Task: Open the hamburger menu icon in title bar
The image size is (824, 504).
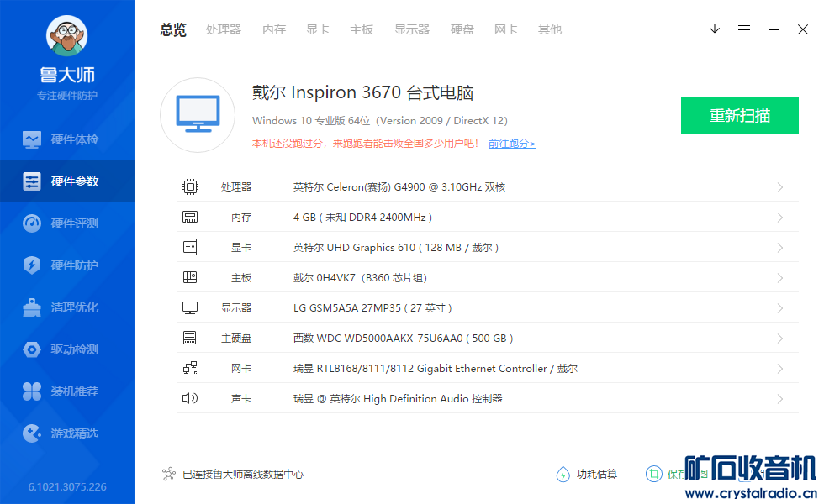Action: click(x=744, y=30)
